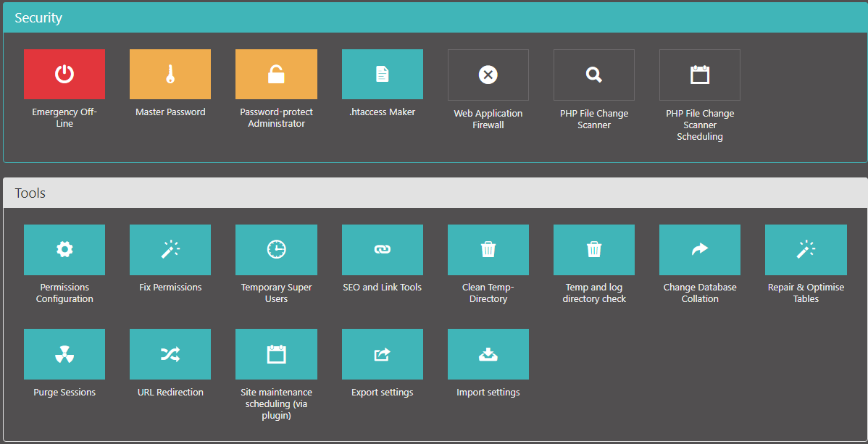
Task: Open Site maintenance scheduling calendar icon
Action: click(276, 354)
